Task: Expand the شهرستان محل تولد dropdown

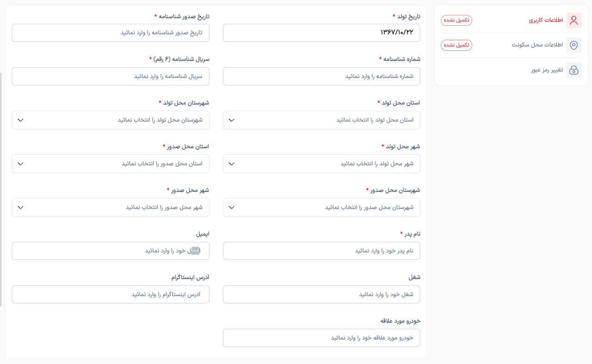Action: click(x=110, y=120)
